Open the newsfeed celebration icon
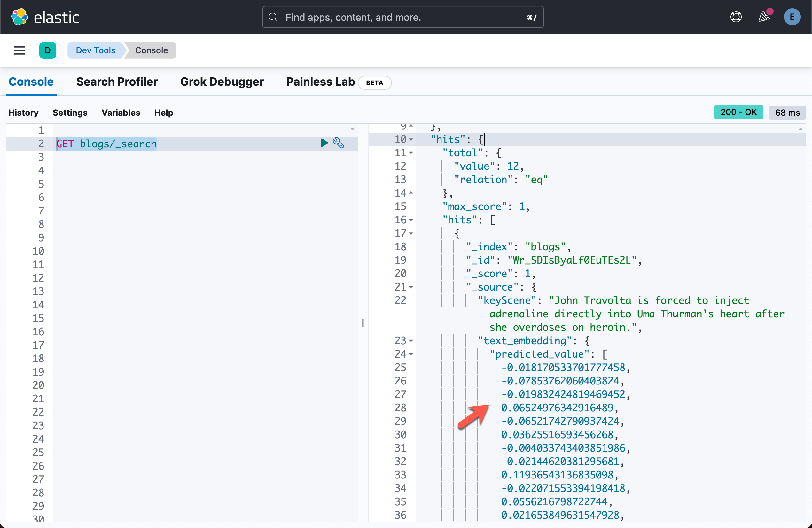812x528 pixels. click(764, 17)
